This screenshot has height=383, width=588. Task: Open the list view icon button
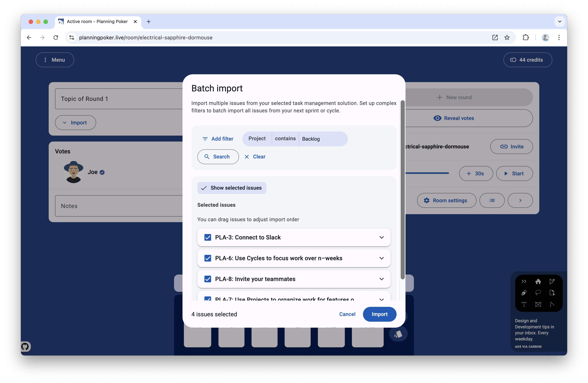point(492,201)
